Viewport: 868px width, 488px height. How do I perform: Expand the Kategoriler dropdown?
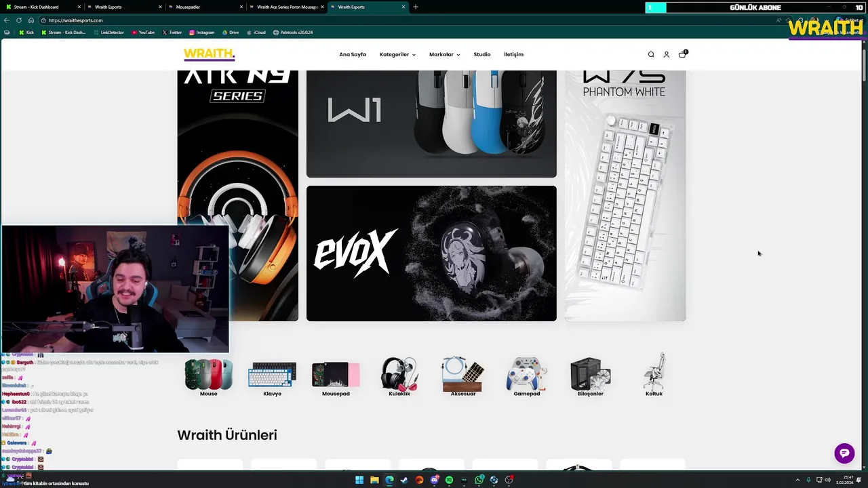397,54
